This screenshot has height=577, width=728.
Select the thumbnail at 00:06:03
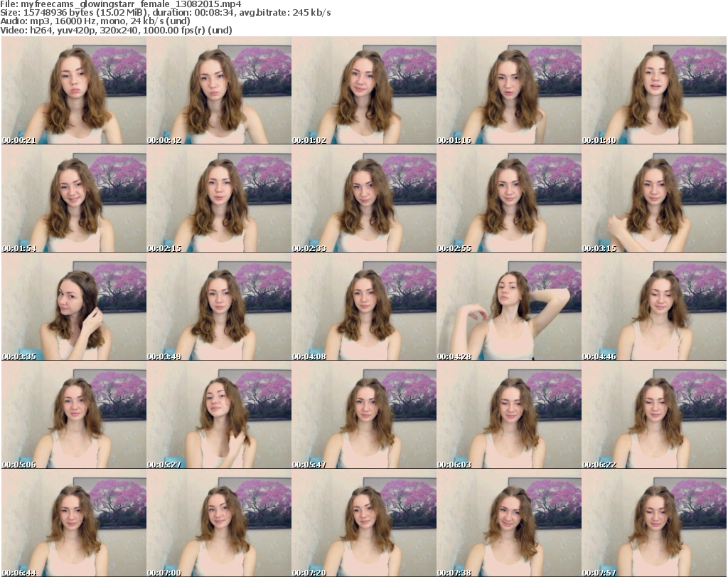coord(509,415)
